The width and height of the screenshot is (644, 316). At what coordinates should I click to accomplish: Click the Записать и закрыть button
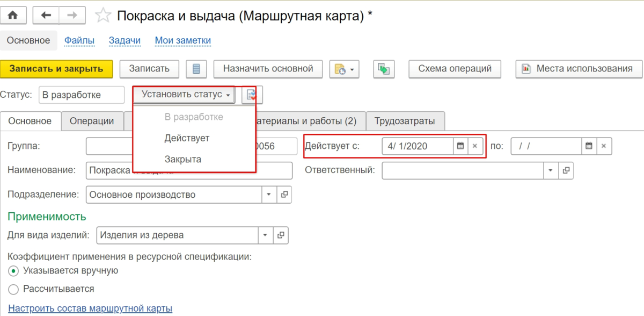57,69
